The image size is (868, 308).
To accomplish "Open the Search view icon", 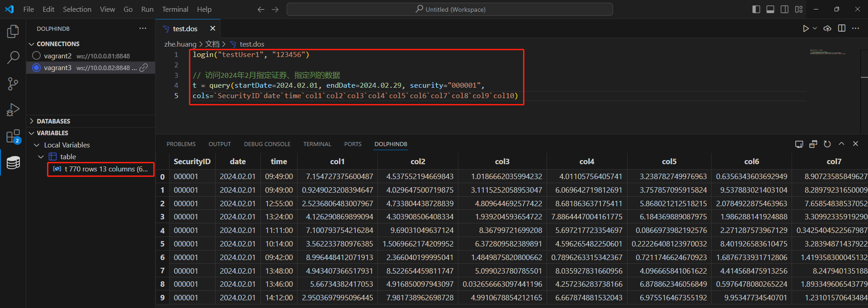I will click(x=13, y=57).
